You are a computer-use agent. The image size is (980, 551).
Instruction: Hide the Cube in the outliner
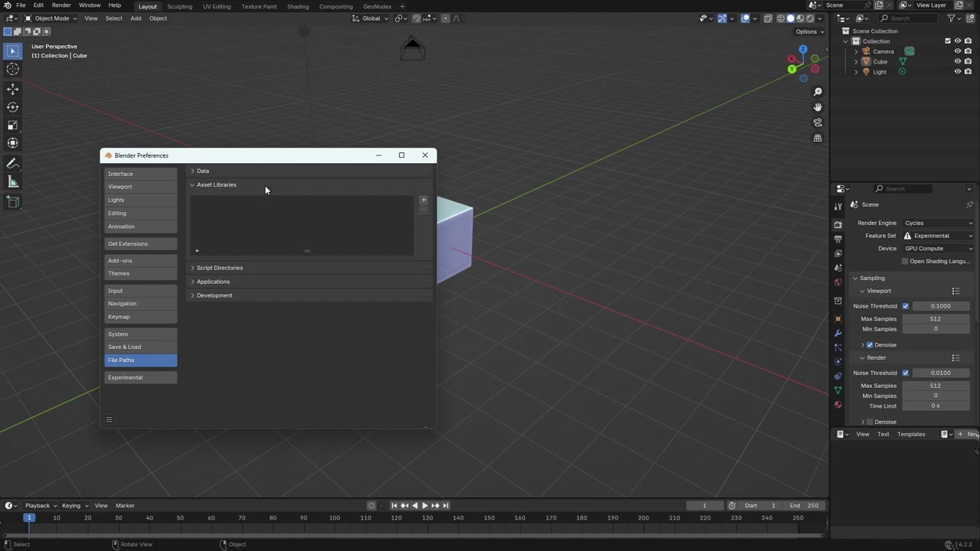tap(957, 61)
